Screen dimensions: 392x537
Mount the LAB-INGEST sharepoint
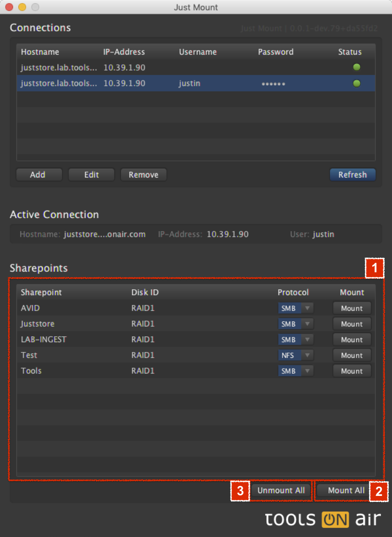[352, 340]
